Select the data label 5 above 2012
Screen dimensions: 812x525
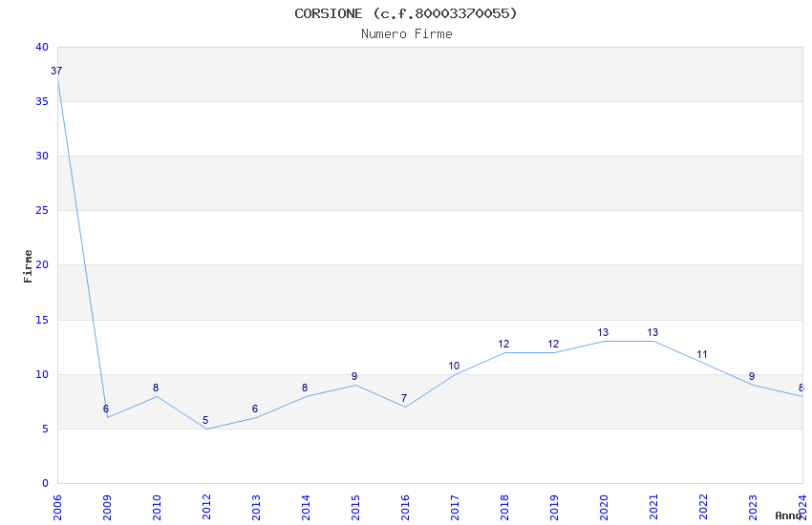click(x=205, y=420)
